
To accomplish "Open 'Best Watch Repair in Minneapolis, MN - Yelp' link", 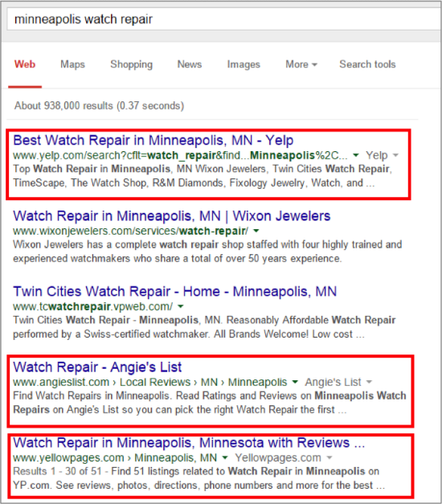I will tap(153, 141).
